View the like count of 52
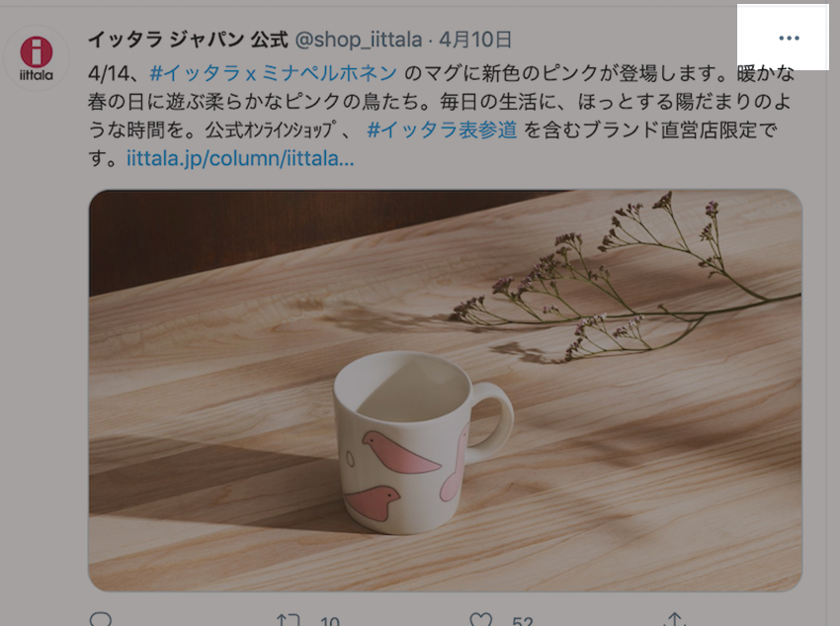This screenshot has height=626, width=840. pyautogui.click(x=523, y=621)
